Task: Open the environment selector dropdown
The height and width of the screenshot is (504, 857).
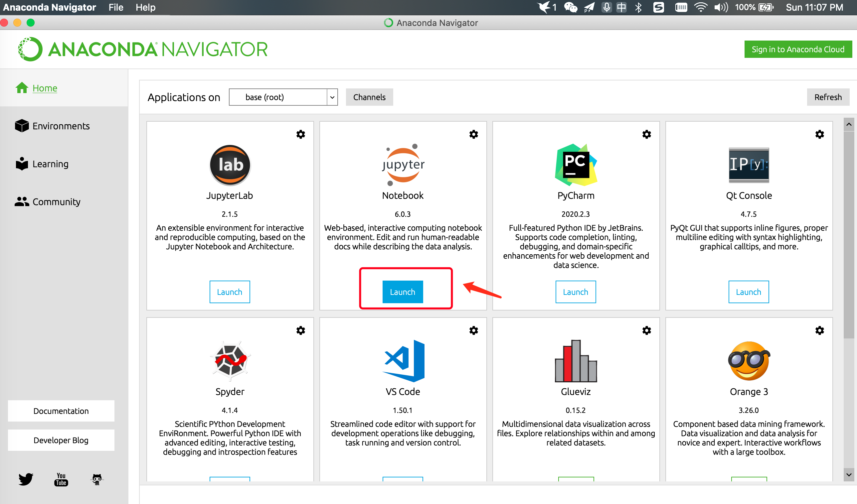Action: coord(332,97)
